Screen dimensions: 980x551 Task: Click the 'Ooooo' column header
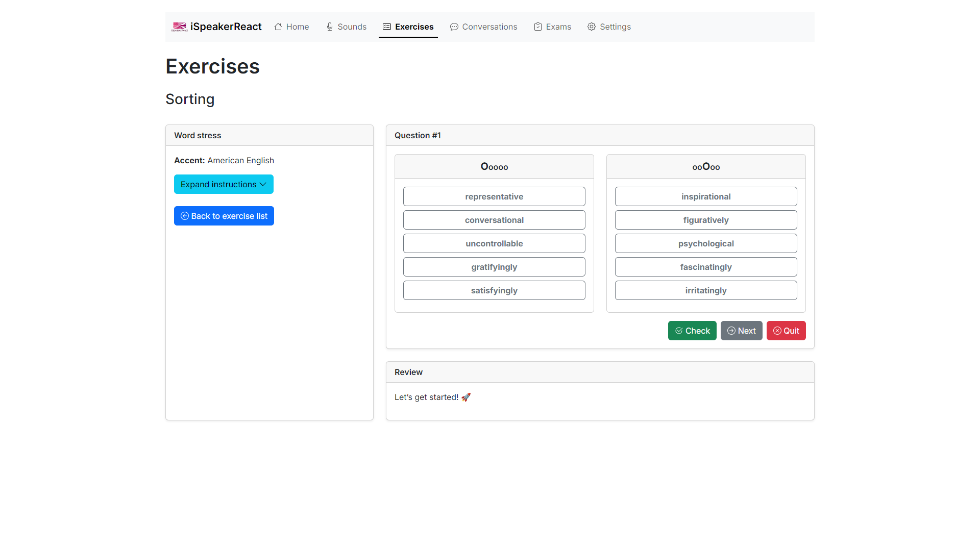click(494, 166)
